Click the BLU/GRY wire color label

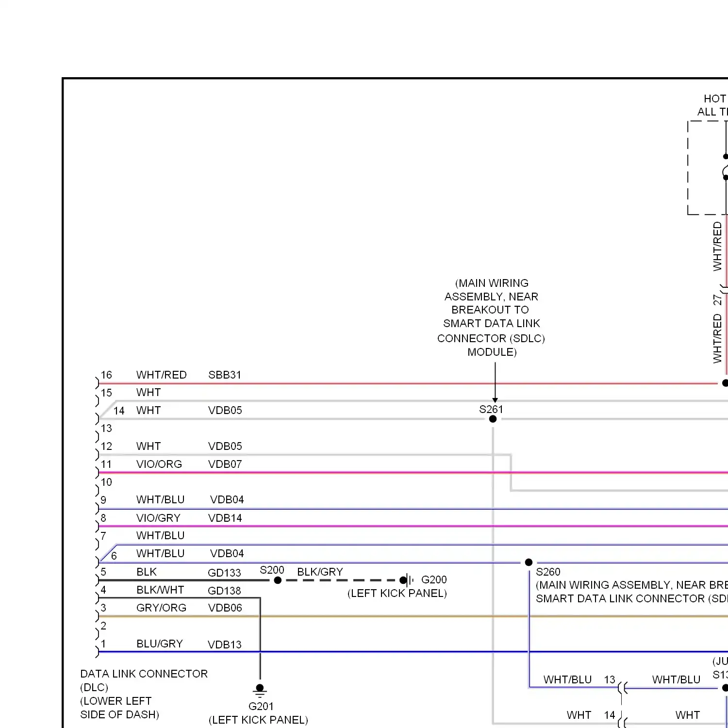point(160,644)
